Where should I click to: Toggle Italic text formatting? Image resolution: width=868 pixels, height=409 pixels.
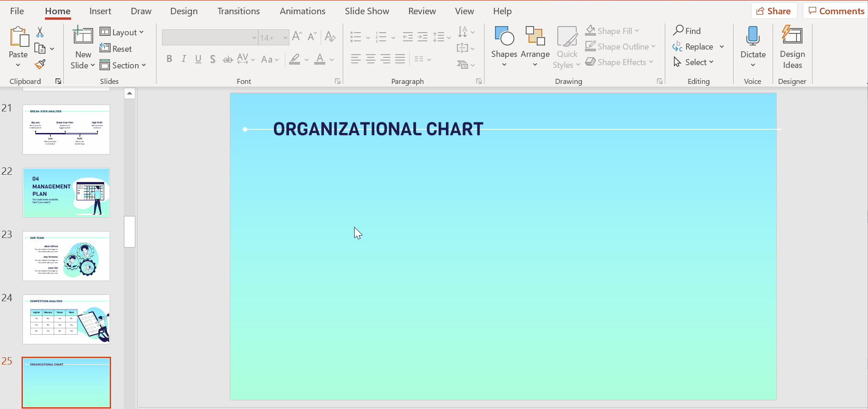[184, 59]
